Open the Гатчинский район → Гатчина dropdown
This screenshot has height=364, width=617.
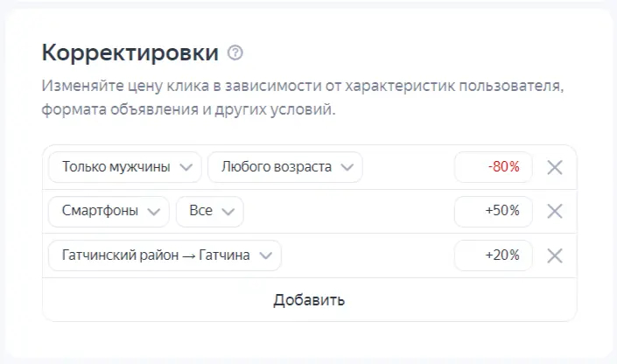(x=165, y=255)
